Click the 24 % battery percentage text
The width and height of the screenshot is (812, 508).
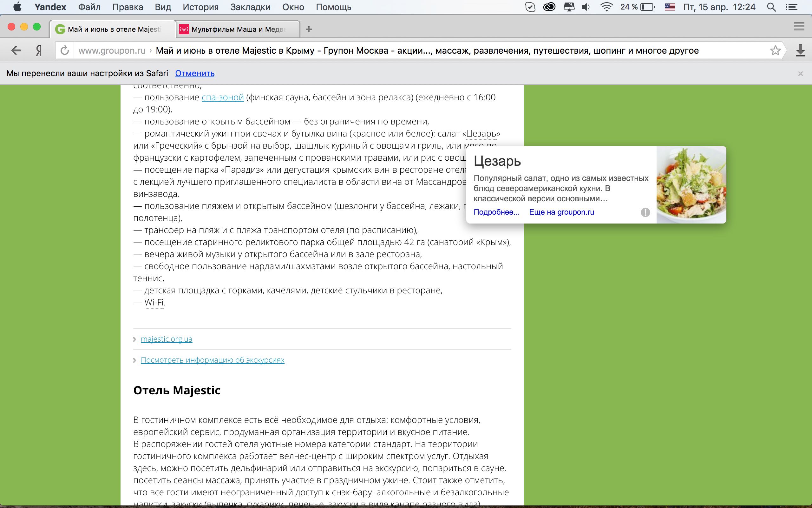(629, 7)
